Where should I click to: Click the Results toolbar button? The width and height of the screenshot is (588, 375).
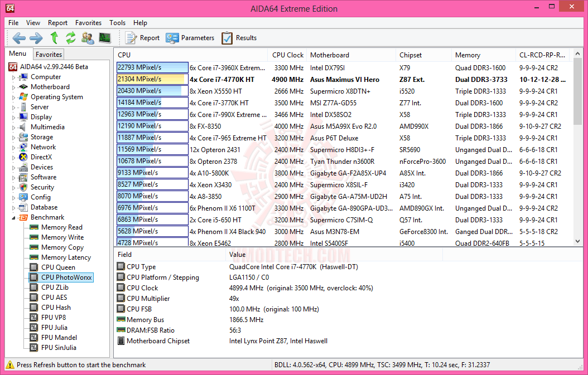pos(239,38)
